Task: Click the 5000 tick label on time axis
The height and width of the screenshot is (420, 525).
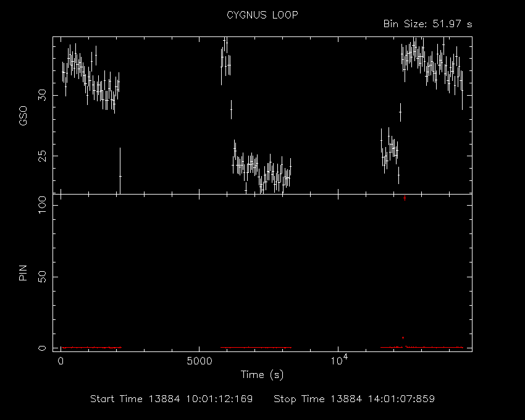Action: coord(199,361)
